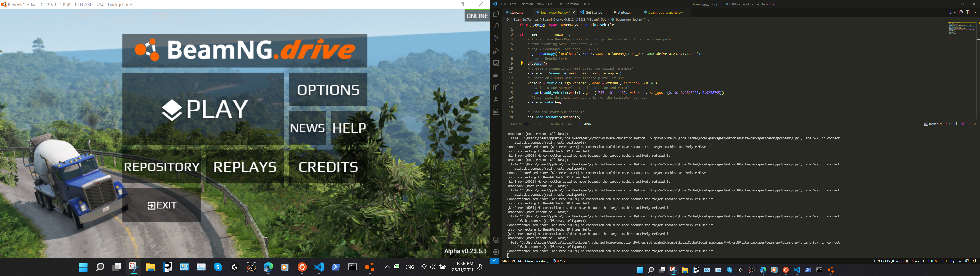Split the terminal panel
Screen dimensions: 980x276
pos(957,124)
